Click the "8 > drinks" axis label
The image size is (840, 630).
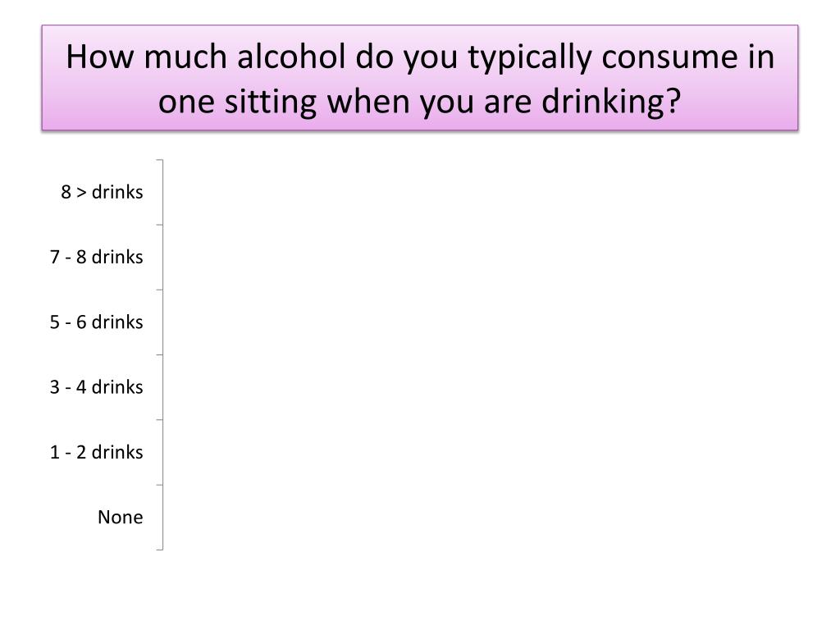[x=102, y=192]
